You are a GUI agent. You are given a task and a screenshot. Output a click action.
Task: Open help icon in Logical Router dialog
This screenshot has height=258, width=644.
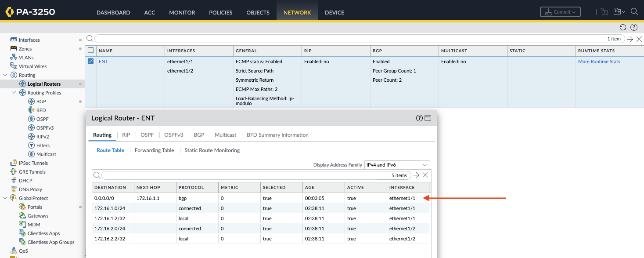[x=419, y=118]
